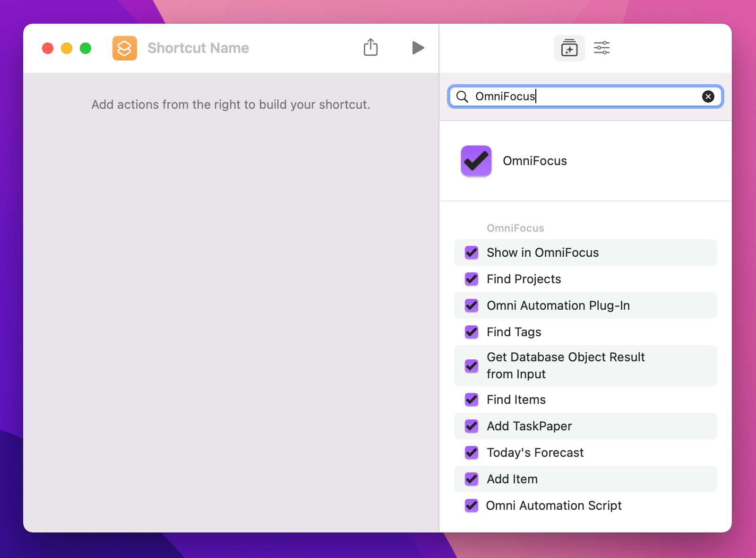
Task: Click the magnifying glass search icon
Action: (x=462, y=96)
